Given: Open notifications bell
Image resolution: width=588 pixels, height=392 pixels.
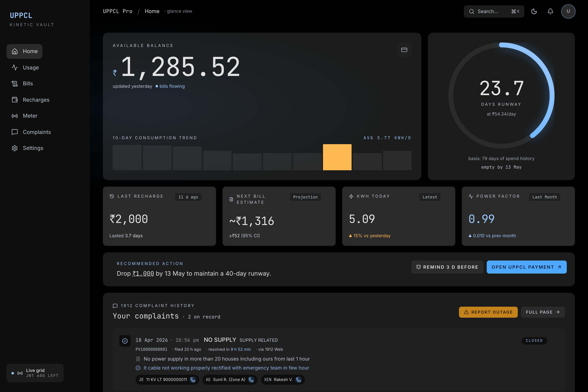Looking at the screenshot, I should coord(550,11).
